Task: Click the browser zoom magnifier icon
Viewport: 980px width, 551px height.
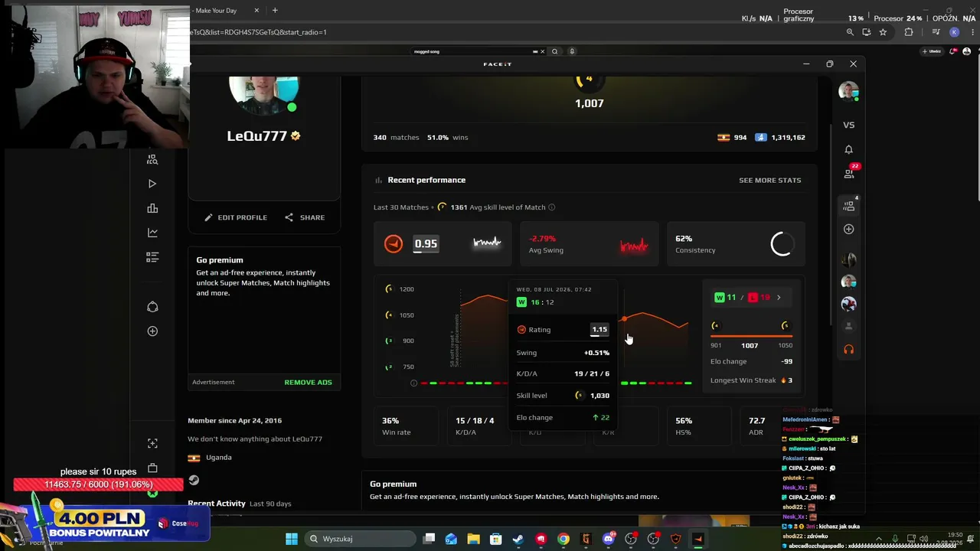Action: point(850,32)
